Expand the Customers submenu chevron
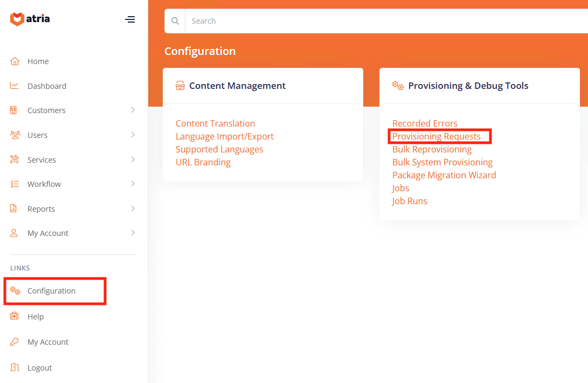Screen dimensions: 588x383 tap(133, 110)
